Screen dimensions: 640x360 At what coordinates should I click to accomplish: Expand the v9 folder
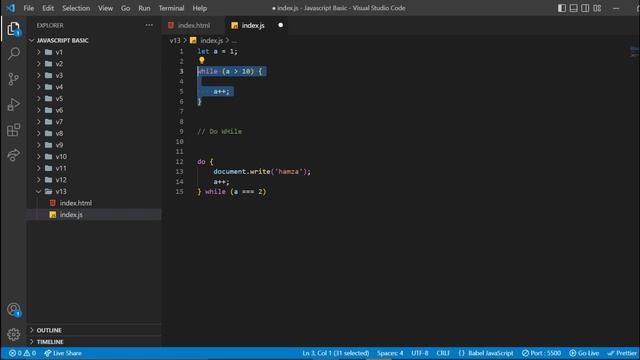pyautogui.click(x=59, y=145)
